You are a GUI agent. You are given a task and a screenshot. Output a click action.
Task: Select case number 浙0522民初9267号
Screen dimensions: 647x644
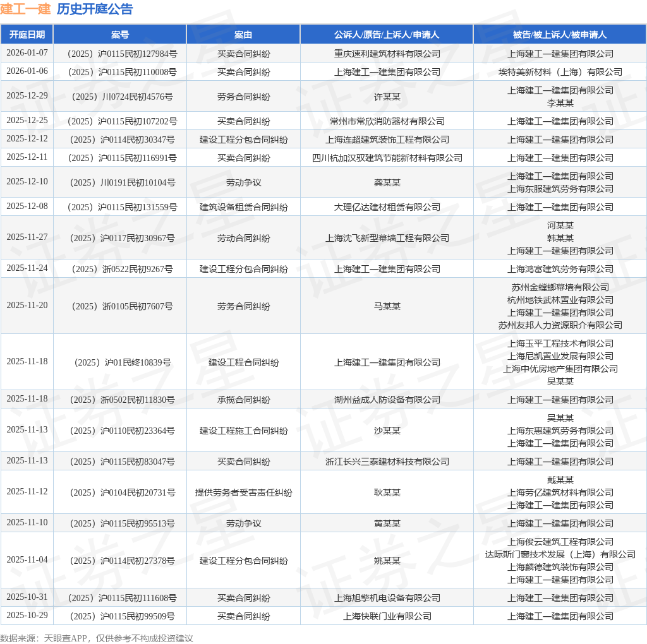pyautogui.click(x=122, y=269)
